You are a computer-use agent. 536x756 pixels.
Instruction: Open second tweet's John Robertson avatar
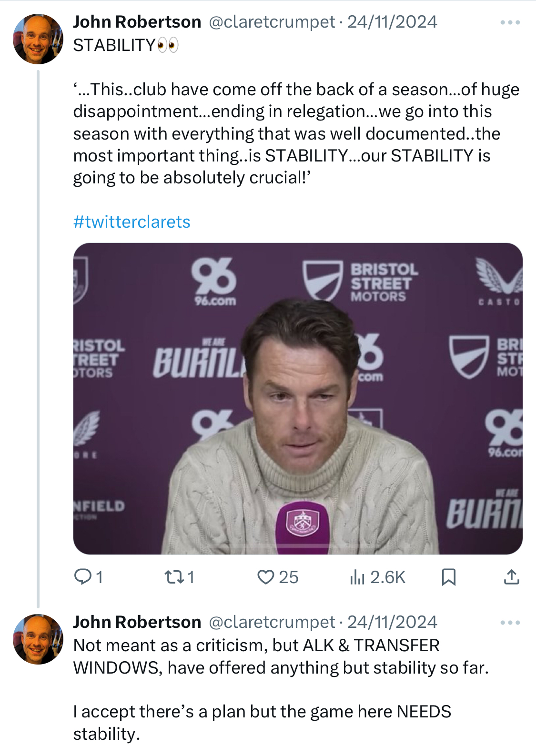coord(38,639)
